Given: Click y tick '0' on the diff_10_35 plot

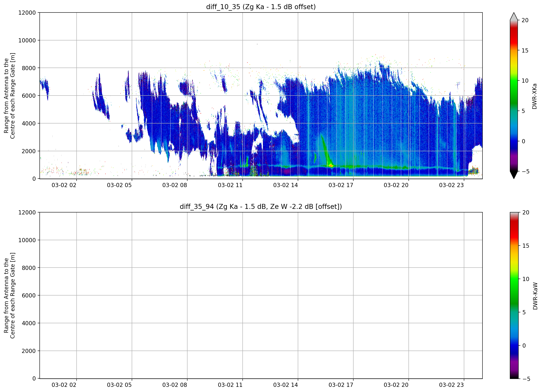Looking at the screenshot, I should pos(34,179).
